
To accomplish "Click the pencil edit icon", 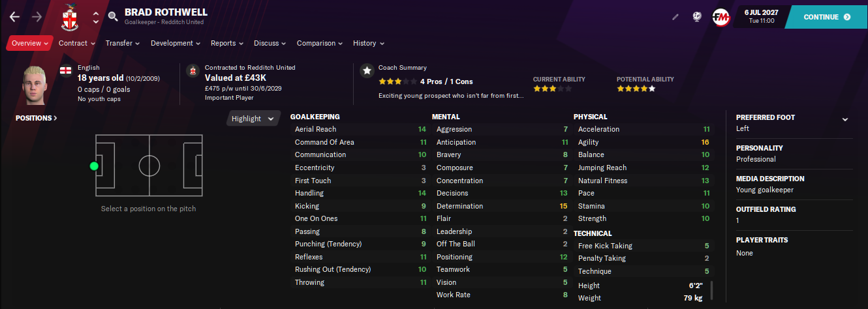I will click(675, 17).
